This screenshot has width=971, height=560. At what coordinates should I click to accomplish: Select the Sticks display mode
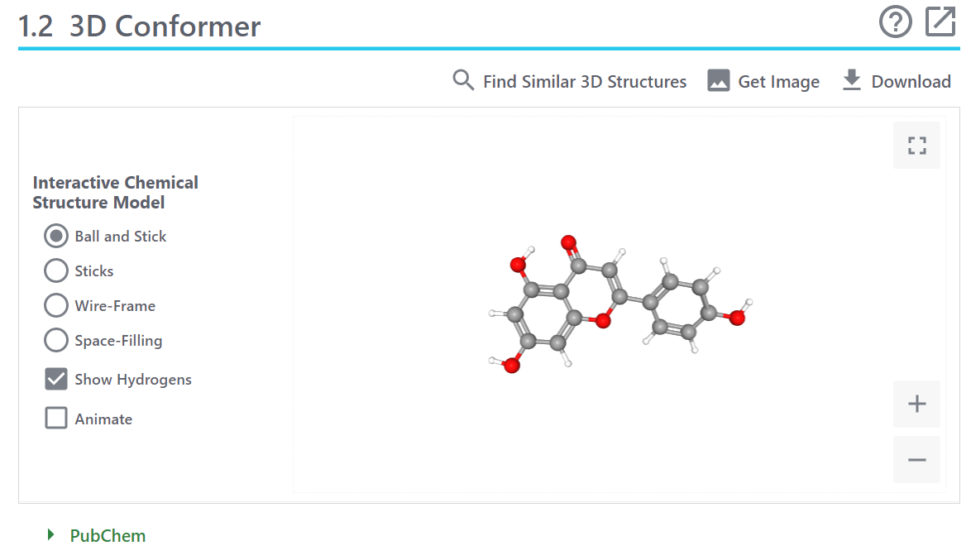(x=55, y=270)
